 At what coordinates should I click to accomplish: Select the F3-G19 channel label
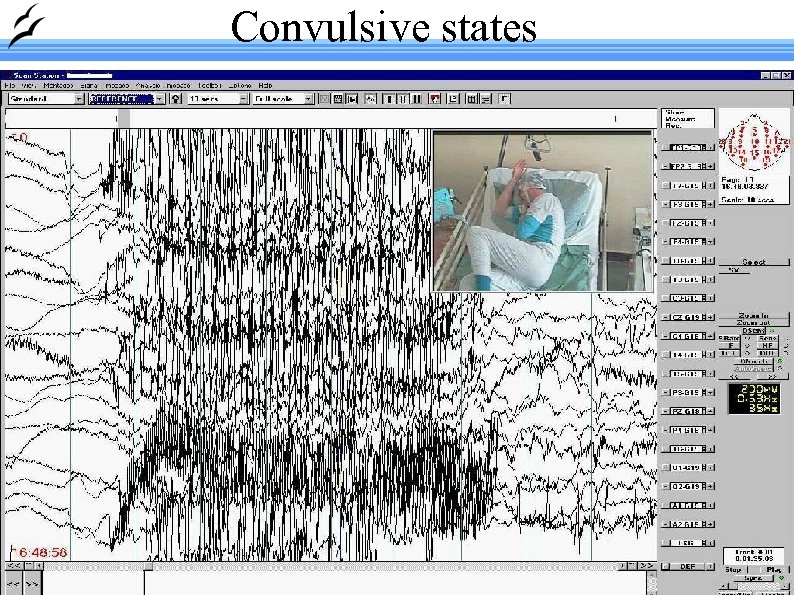[688, 204]
